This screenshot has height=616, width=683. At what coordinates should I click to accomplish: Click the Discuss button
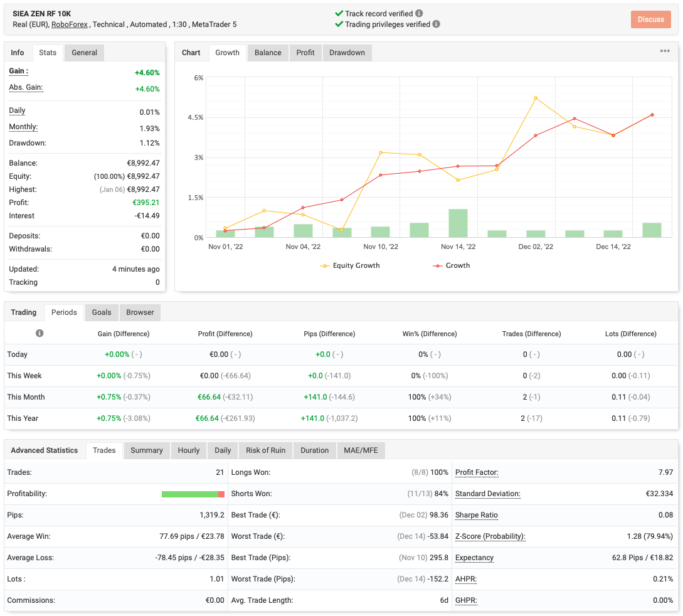tap(651, 19)
